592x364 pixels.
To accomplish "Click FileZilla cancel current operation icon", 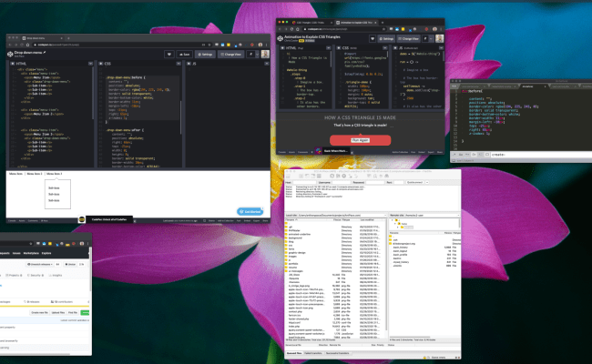I will tap(344, 176).
